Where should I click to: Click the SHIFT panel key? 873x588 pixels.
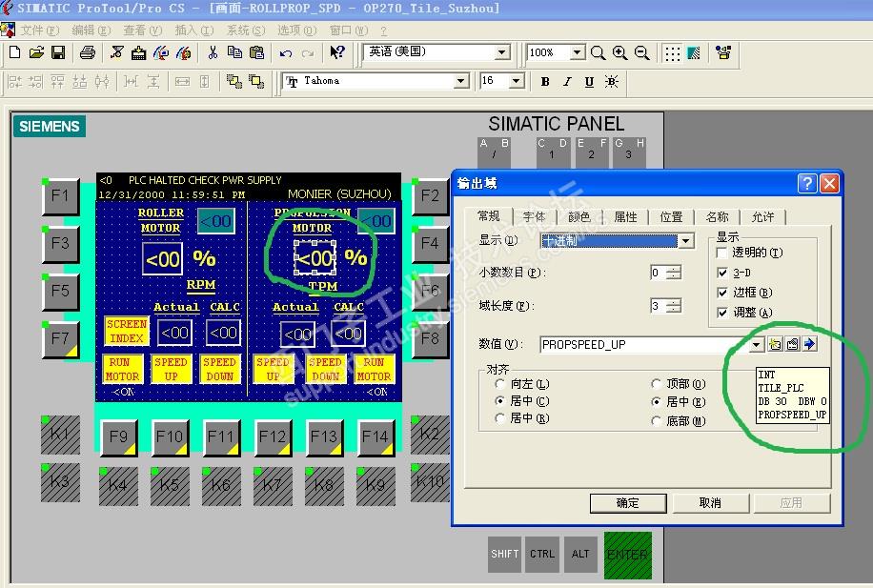(x=504, y=554)
